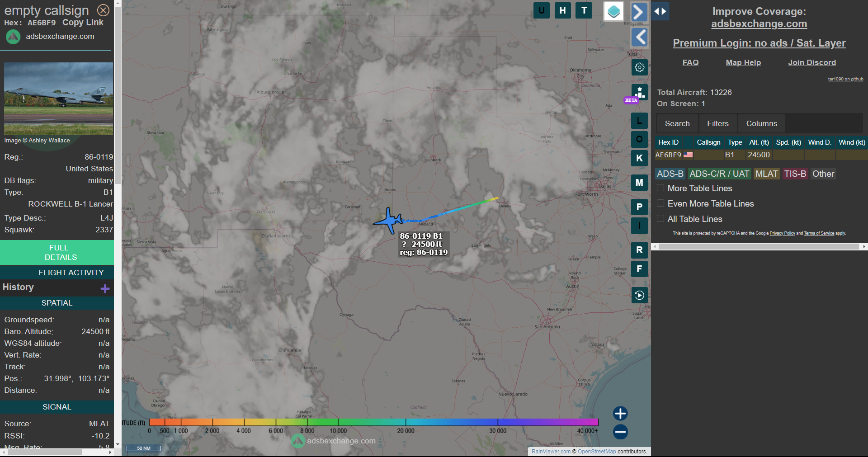
Task: Open the Search tab
Action: pos(677,123)
